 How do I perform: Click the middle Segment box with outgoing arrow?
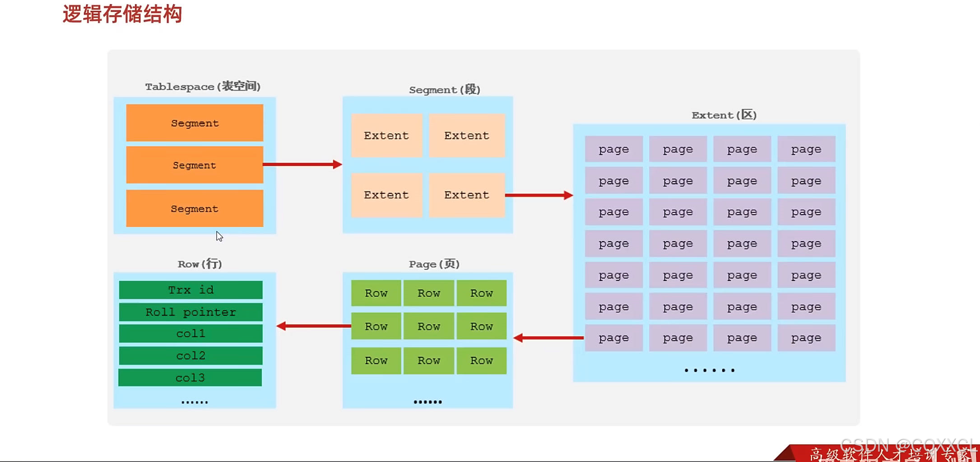(x=195, y=165)
